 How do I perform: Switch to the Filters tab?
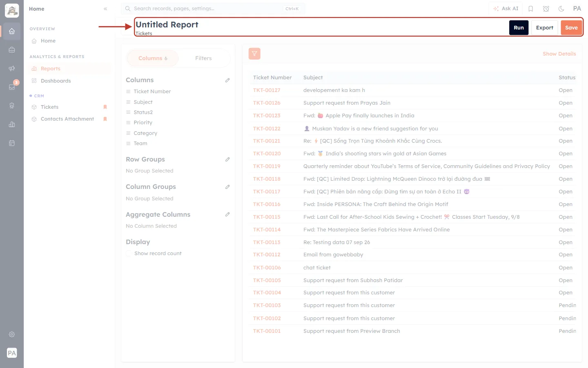pyautogui.click(x=203, y=58)
